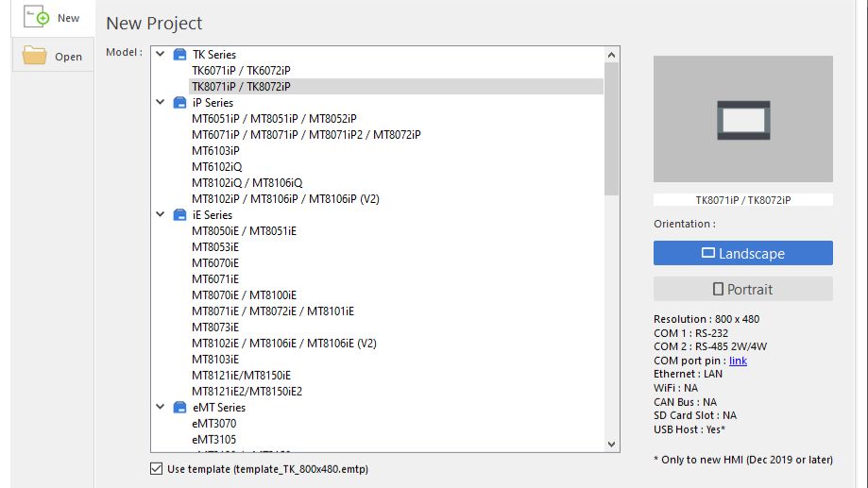Screen dimensions: 868x488
Task: Collapse the TK Series tree node
Action: click(161, 55)
